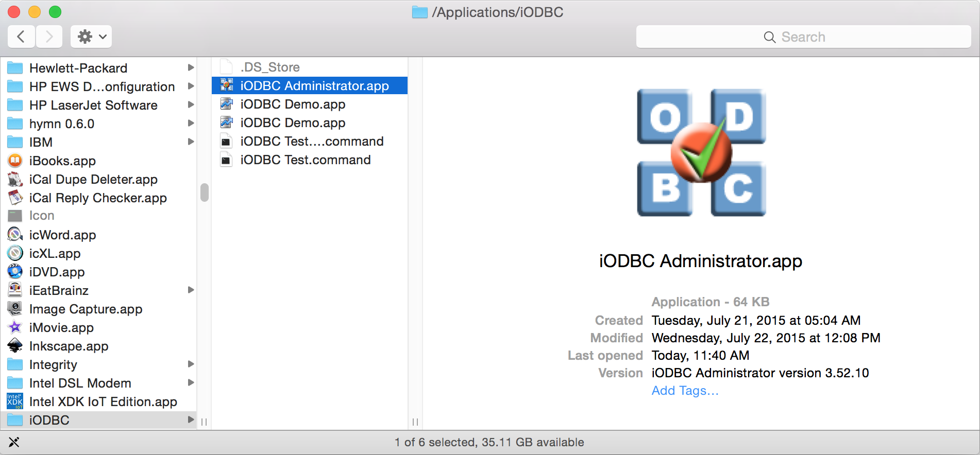980x455 pixels.
Task: Click the Intel XDK IoT Edition.app icon
Action: click(x=15, y=401)
